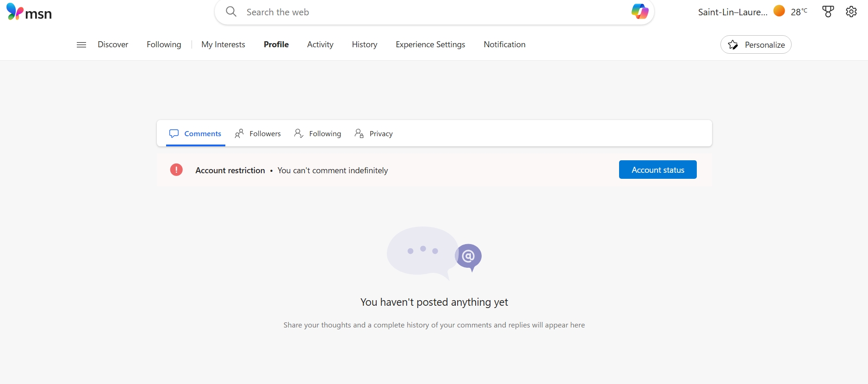Click the MSN logo
The image size is (868, 384).
coord(29,13)
